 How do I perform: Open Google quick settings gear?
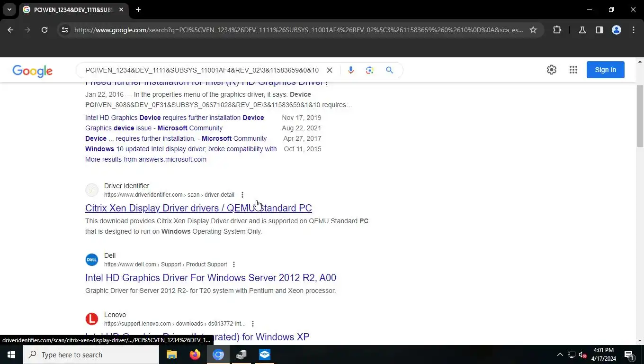pos(552,70)
